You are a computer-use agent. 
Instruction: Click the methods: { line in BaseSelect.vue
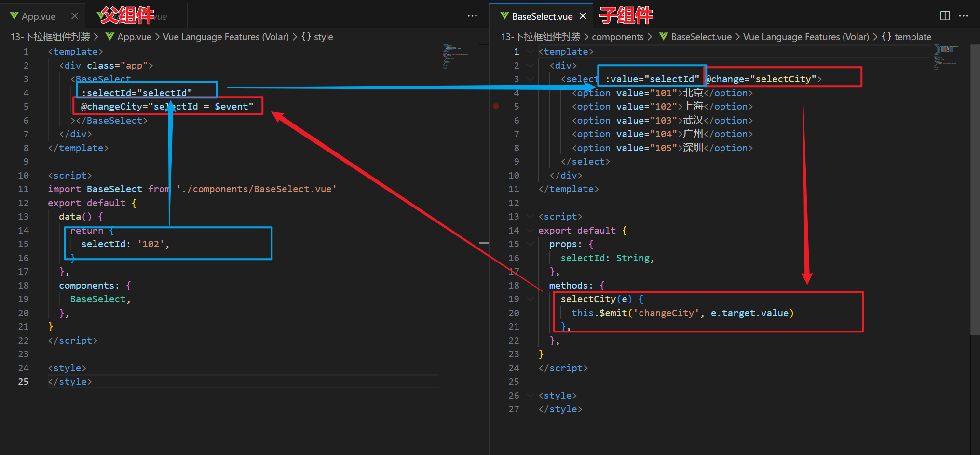(x=577, y=285)
